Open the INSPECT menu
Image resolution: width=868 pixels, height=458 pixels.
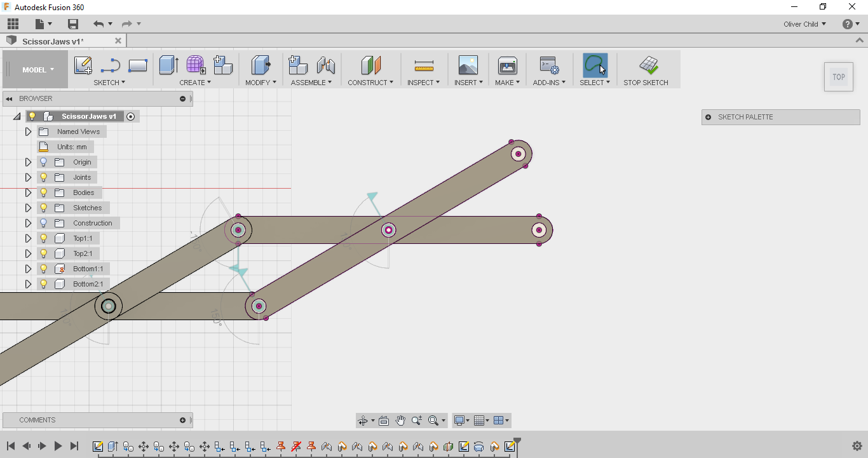[423, 83]
